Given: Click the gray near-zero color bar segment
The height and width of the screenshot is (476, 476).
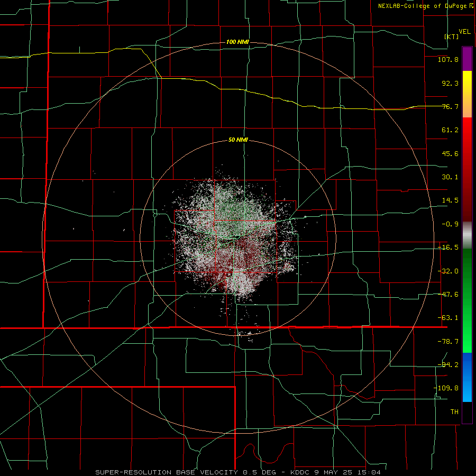Looking at the screenshot, I should [x=467, y=235].
